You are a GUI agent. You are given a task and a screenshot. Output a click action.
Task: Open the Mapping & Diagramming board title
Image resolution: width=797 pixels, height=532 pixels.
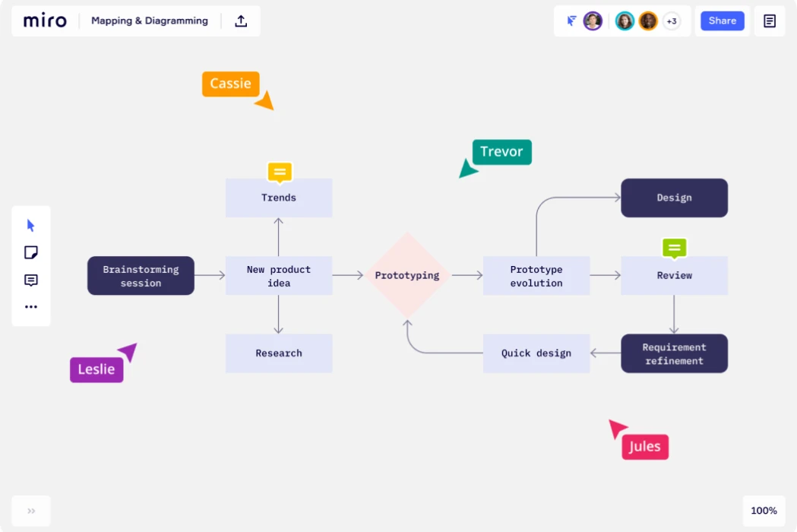pos(149,21)
